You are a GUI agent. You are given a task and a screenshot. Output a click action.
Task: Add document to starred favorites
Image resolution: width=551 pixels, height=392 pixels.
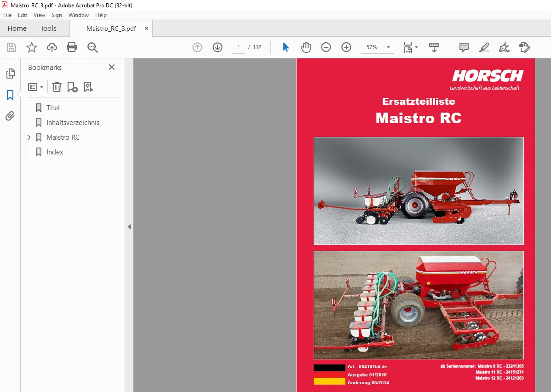tap(32, 47)
